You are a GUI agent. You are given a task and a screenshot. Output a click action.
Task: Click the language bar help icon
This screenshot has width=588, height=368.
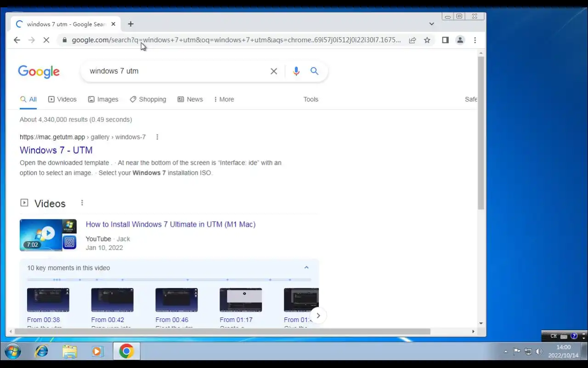[x=574, y=336]
